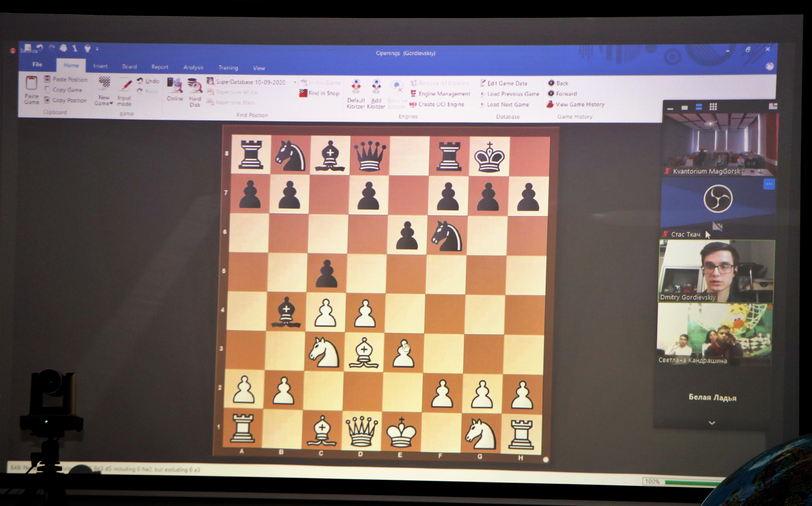This screenshot has width=812, height=506.
Task: Open Engine Management
Action: pyautogui.click(x=441, y=94)
